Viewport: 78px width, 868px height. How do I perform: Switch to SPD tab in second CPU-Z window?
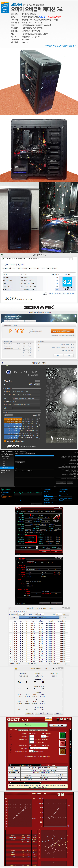(x=42, y=563)
